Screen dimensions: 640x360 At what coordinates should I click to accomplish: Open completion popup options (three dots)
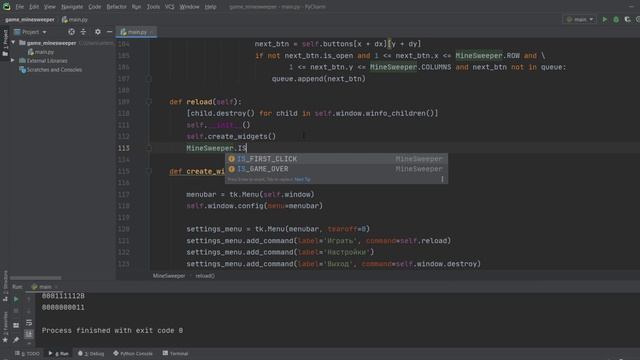click(442, 179)
